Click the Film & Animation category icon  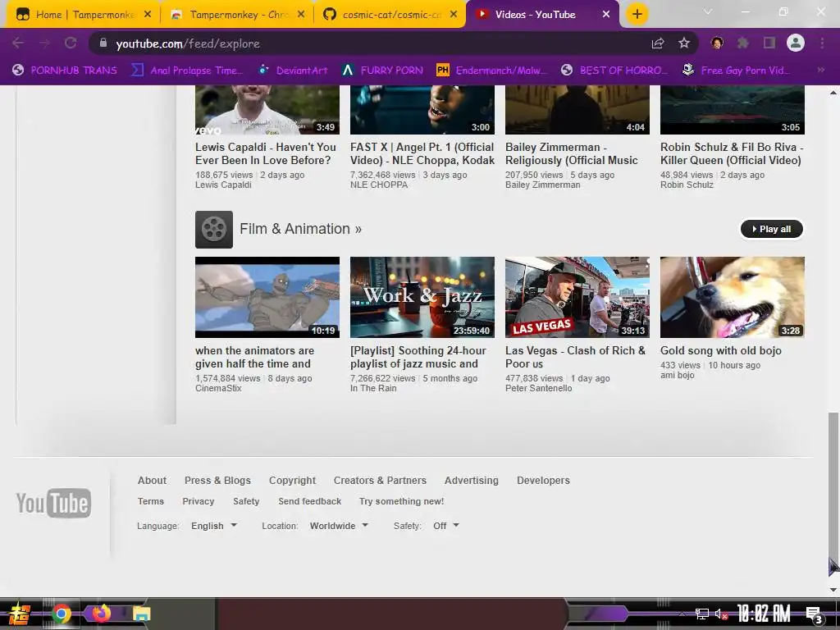point(214,230)
